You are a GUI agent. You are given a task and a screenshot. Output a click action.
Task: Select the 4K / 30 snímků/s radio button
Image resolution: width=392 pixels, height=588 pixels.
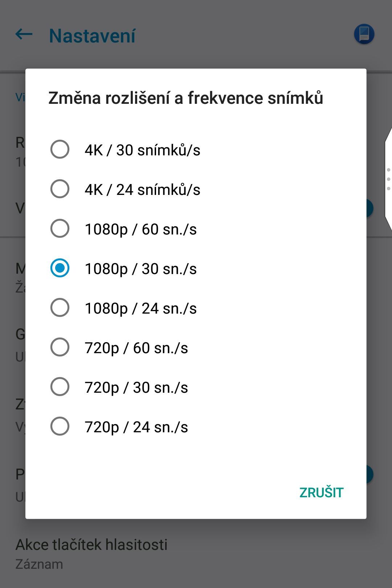60,150
